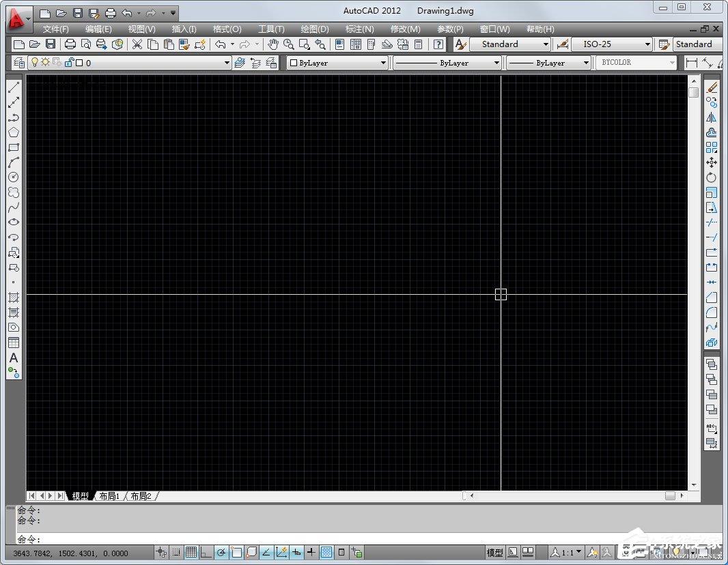Select the Polyline draw tool
The width and height of the screenshot is (728, 565).
coord(14,117)
